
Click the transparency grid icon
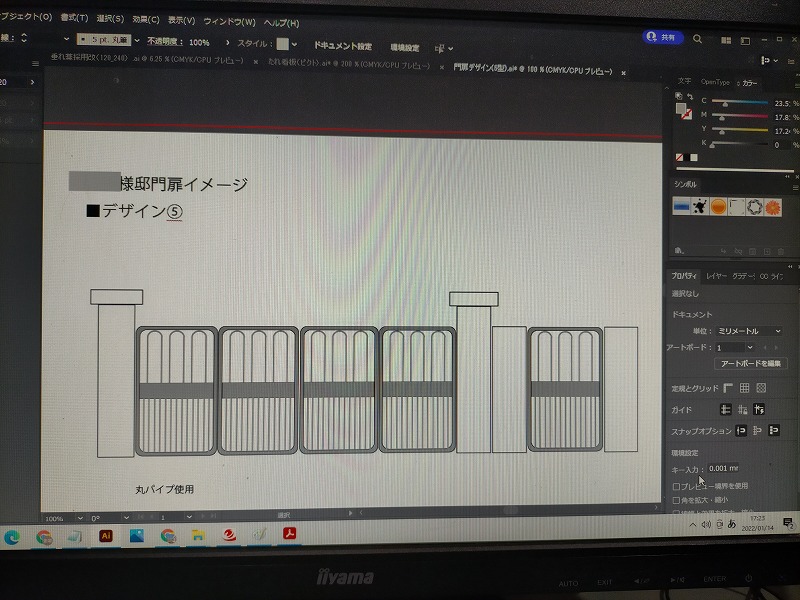click(761, 388)
